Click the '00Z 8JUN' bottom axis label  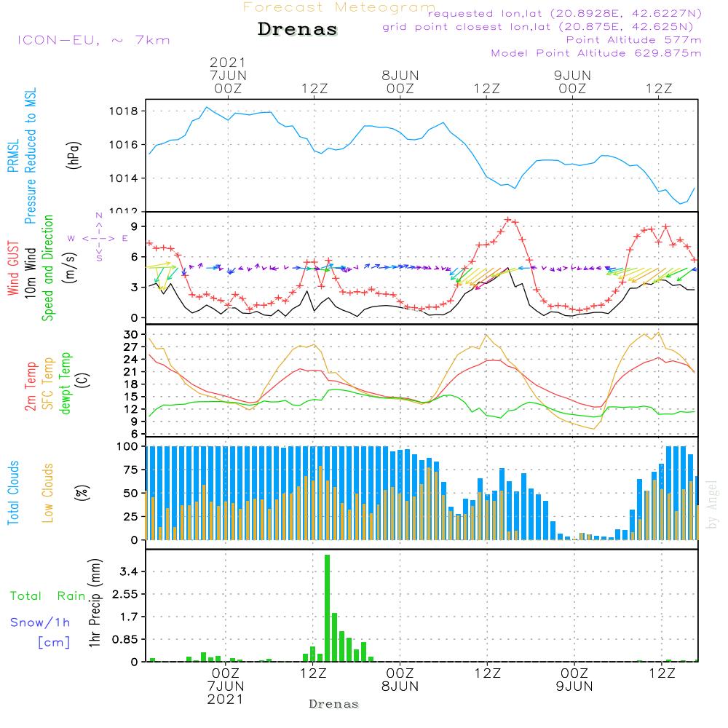400,679
